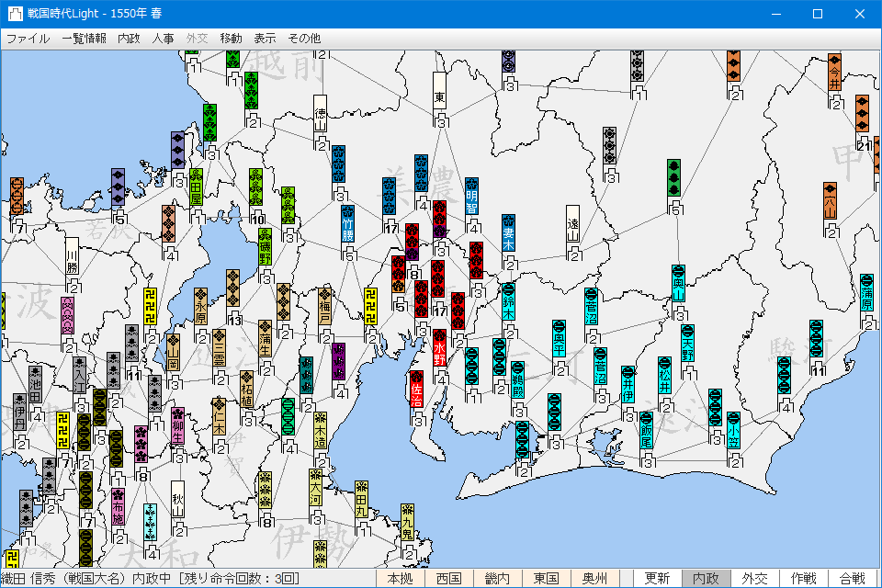Choose the 仁木 castle banner
Viewport: 882px width, 588px height.
(x=220, y=417)
